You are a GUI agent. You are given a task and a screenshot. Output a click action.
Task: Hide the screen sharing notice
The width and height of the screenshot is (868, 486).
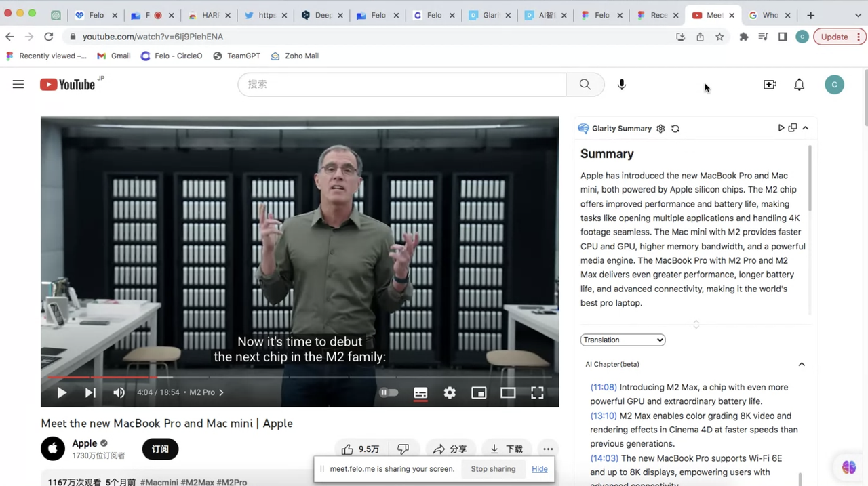pos(540,469)
